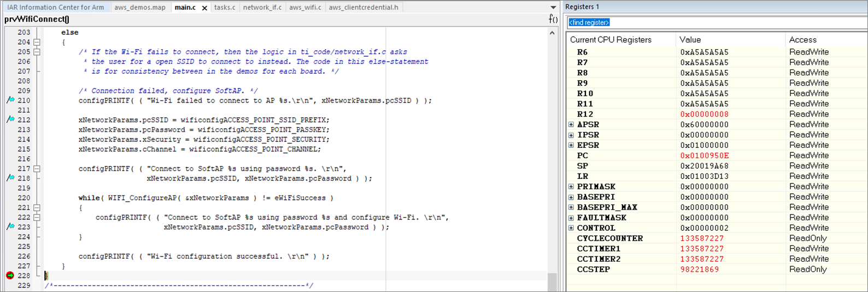Select the CCTIMER1 value 133587227
The width and height of the screenshot is (868, 292).
702,249
